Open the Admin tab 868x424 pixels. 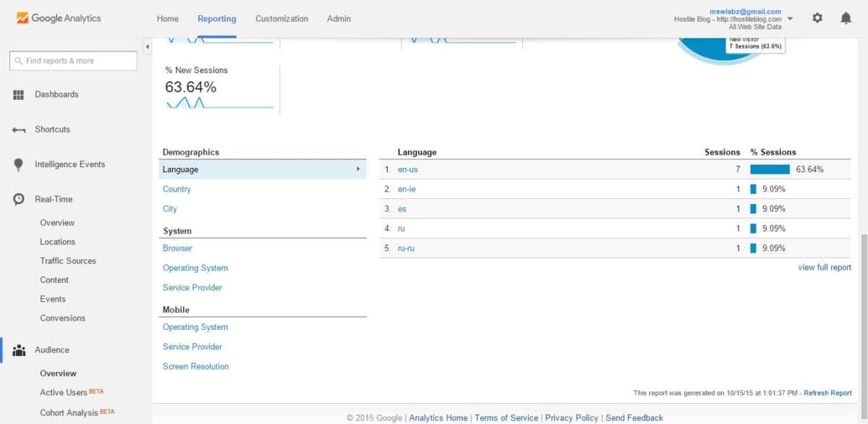tap(339, 19)
